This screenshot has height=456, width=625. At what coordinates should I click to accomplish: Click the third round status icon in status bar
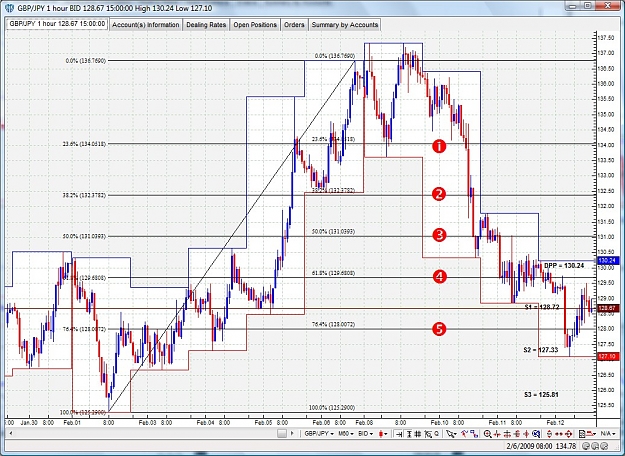pyautogui.click(x=604, y=446)
